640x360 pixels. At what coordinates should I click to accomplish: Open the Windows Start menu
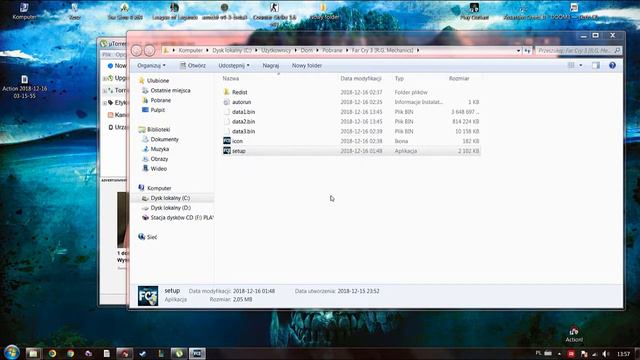pos(11,353)
